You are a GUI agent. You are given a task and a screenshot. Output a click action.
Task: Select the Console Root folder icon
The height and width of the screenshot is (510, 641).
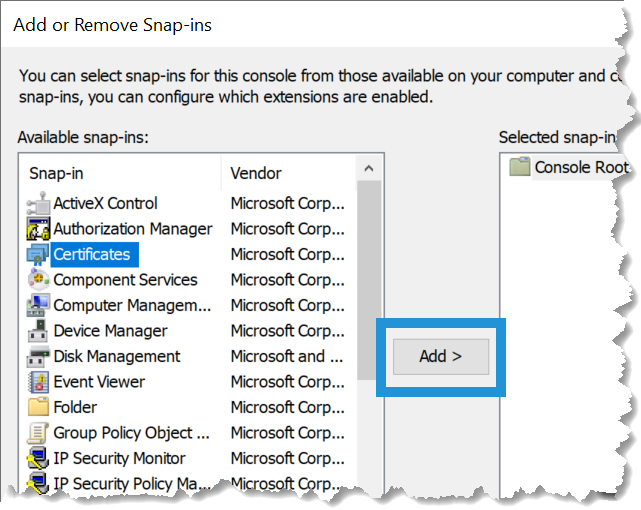pos(519,167)
